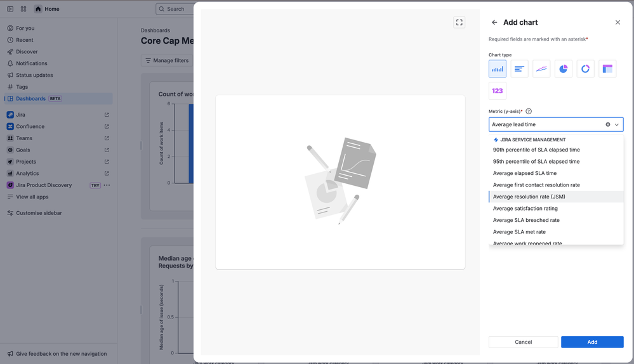Choose Average satisfaction rating
634x364 pixels.
click(x=556, y=209)
